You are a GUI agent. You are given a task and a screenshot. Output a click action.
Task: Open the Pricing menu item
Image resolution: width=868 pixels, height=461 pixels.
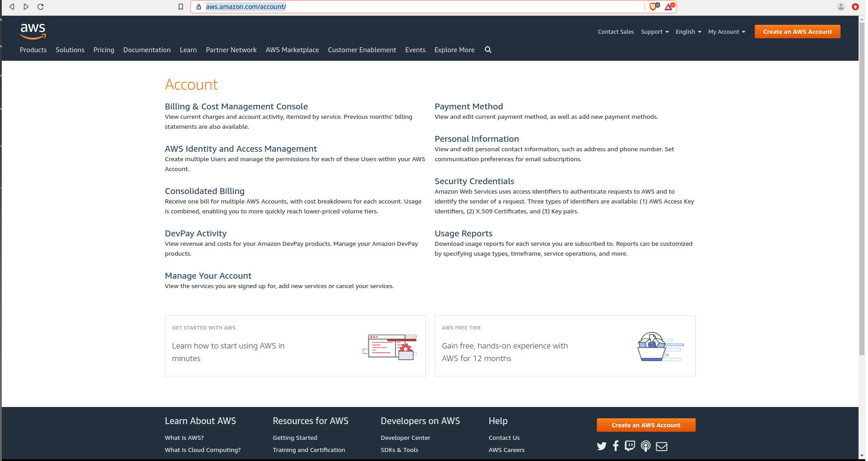click(x=104, y=50)
